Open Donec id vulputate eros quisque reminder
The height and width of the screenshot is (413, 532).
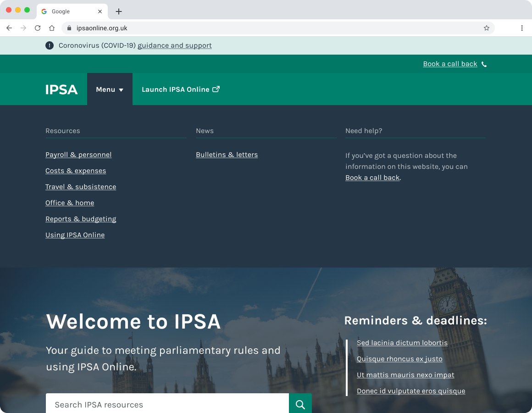coord(411,391)
